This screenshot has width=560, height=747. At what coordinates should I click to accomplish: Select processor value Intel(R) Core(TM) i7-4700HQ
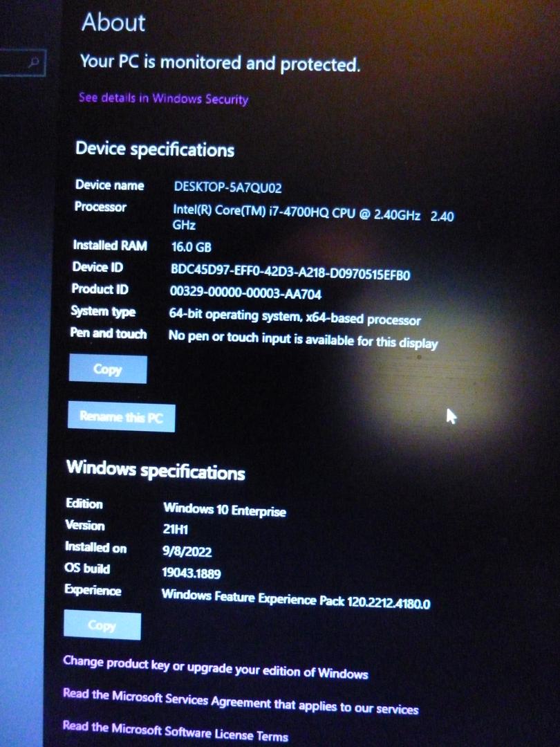click(313, 218)
